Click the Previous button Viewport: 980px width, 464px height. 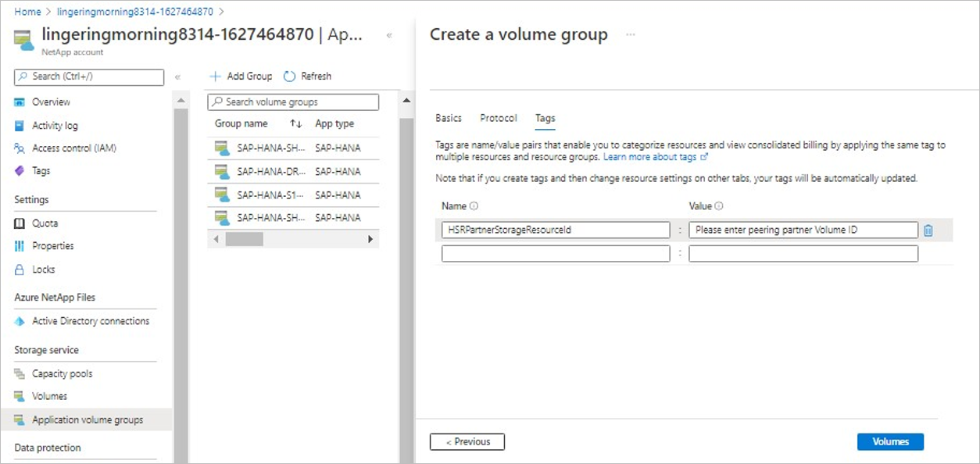[467, 442]
